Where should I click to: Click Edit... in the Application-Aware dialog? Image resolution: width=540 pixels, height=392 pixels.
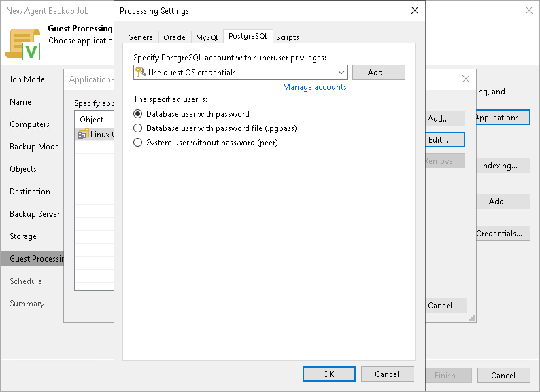click(445, 140)
